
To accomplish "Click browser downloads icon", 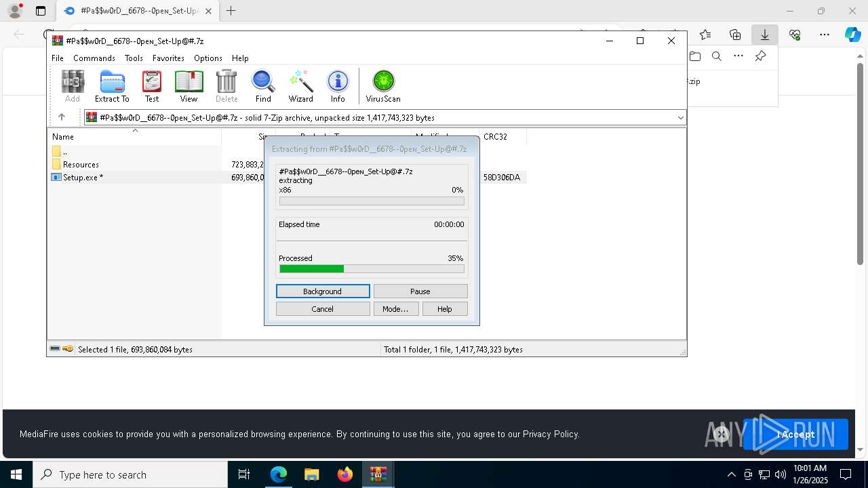I will point(765,35).
